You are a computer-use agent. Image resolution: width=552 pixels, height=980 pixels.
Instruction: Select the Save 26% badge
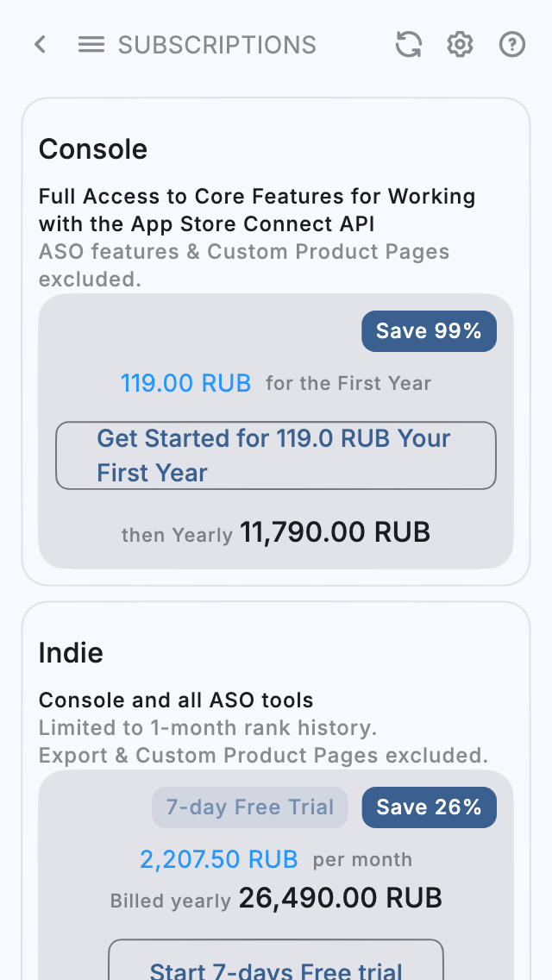429,807
